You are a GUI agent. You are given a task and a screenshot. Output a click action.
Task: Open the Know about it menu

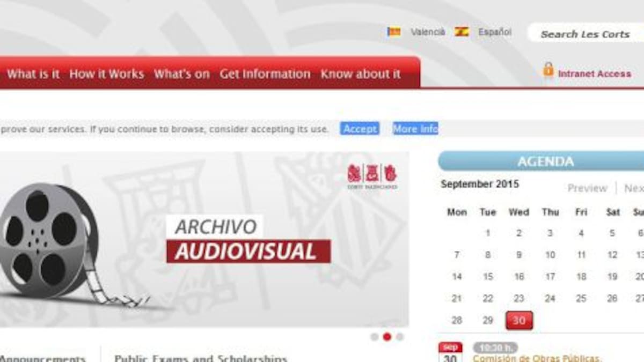click(x=360, y=74)
